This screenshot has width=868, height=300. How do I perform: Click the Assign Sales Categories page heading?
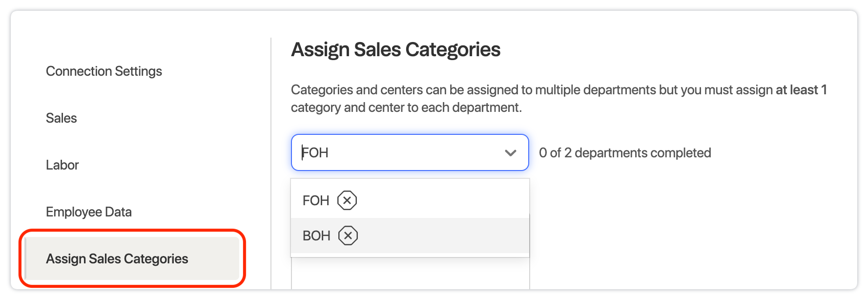(x=395, y=49)
